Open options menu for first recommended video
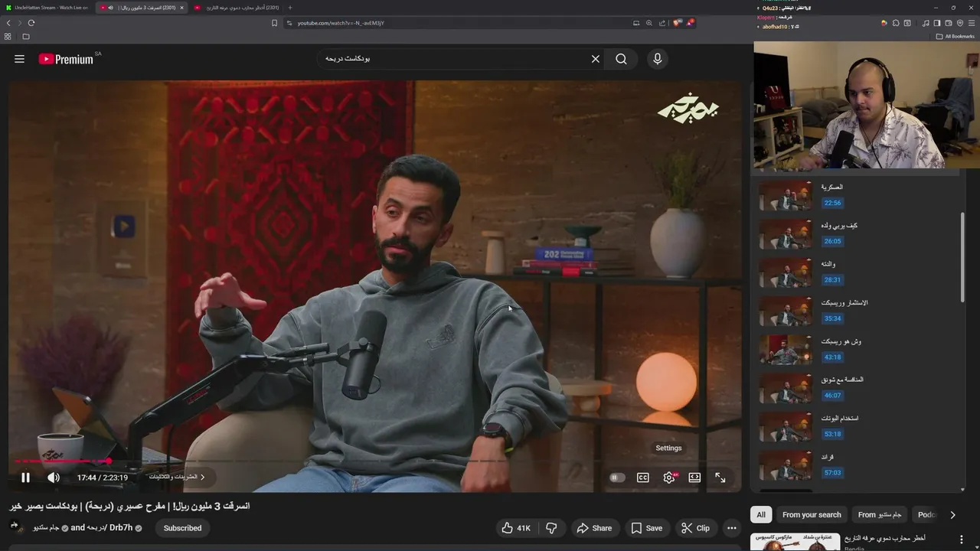Viewport: 980px width, 551px height. tap(962, 540)
